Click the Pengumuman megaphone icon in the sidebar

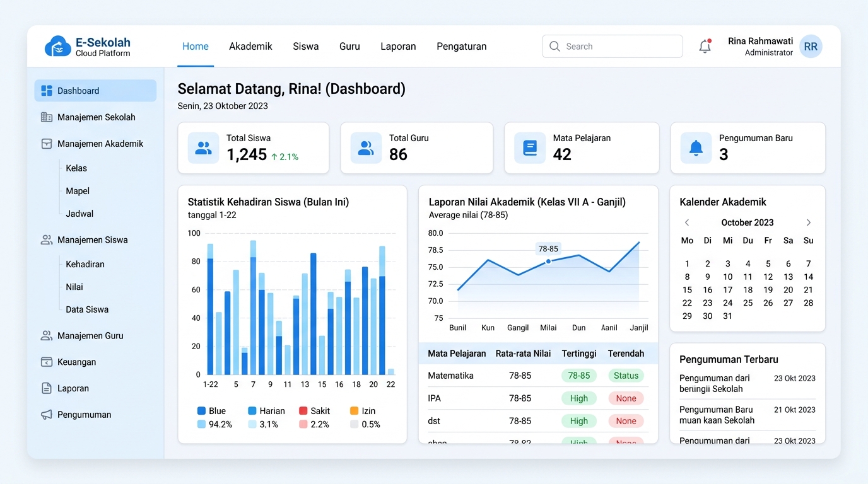47,415
